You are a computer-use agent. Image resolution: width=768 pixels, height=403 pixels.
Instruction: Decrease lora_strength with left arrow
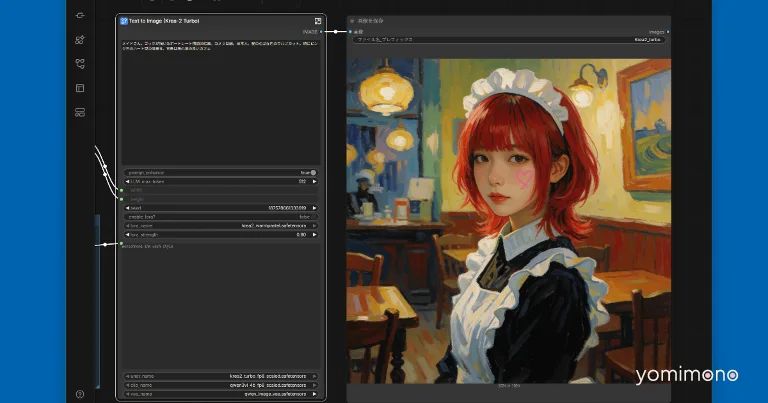[x=128, y=235]
